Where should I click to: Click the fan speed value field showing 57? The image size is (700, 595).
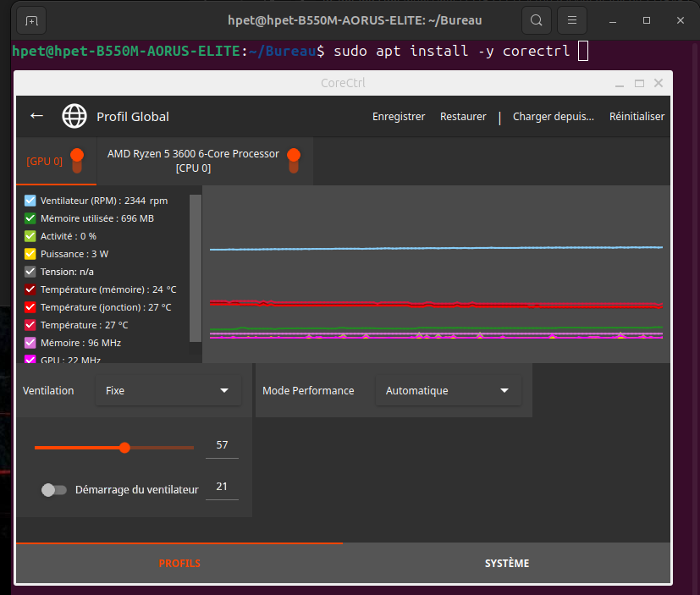point(222,445)
